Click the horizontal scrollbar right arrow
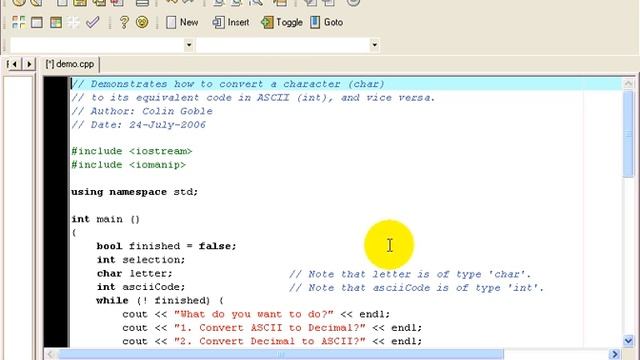640x360 pixels. point(615,354)
